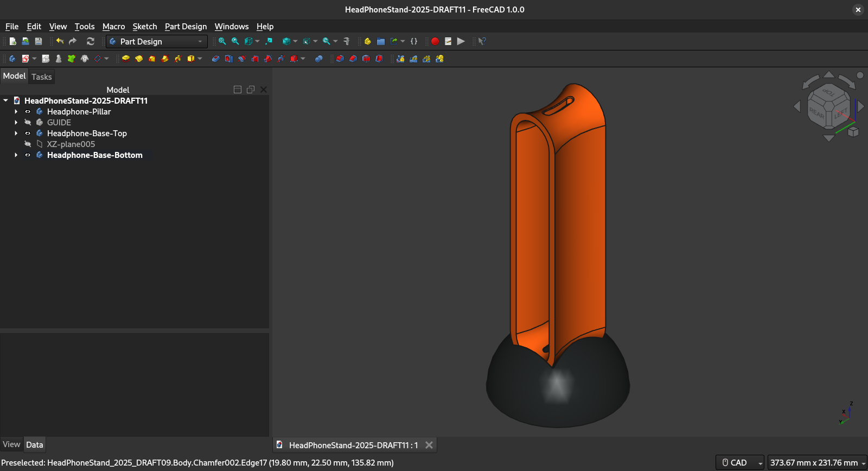Apply Chamfer tool
This screenshot has width=868, height=471.
click(353, 59)
